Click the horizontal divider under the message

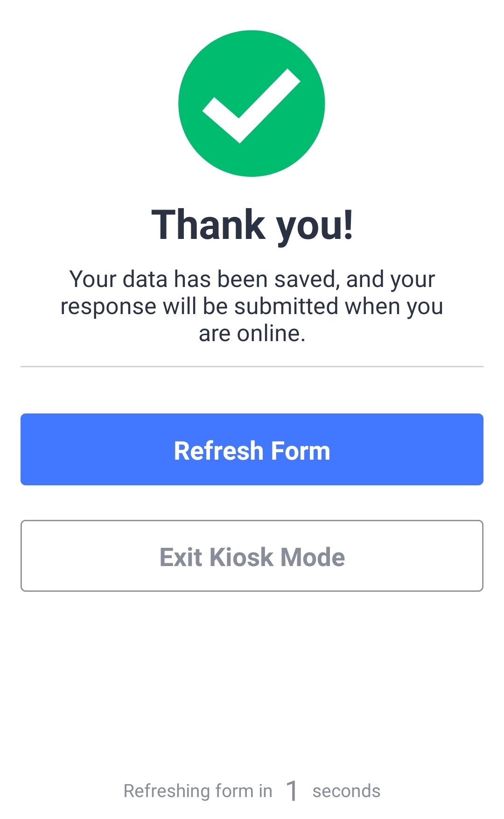point(252,367)
